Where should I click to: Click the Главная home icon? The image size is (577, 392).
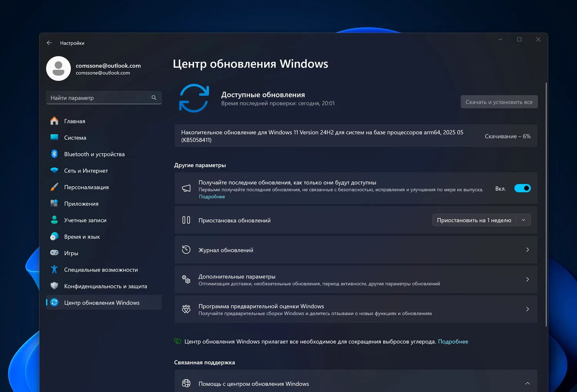point(54,121)
